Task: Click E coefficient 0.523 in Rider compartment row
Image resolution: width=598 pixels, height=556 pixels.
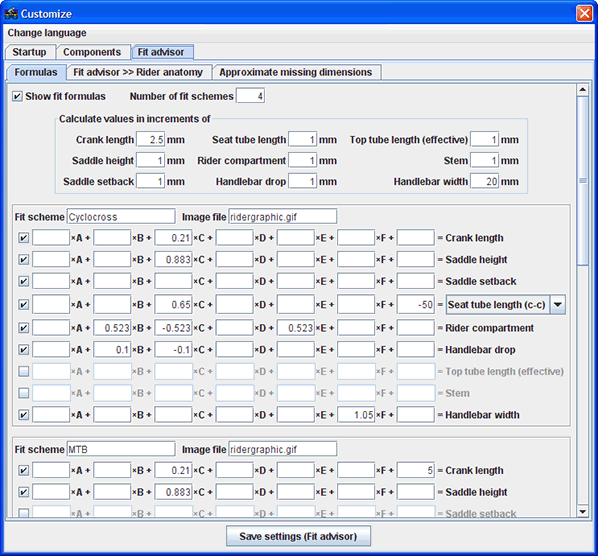Action: [296, 328]
